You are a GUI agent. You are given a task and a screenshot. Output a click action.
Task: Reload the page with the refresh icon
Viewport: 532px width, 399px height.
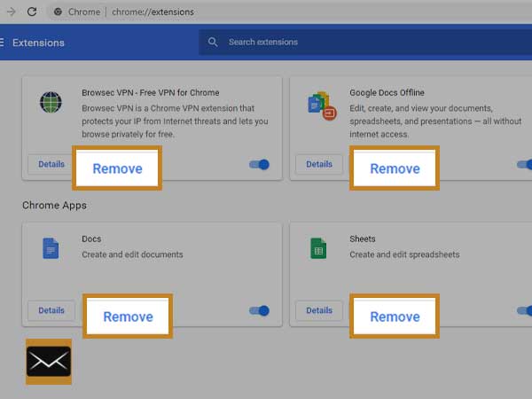(32, 12)
